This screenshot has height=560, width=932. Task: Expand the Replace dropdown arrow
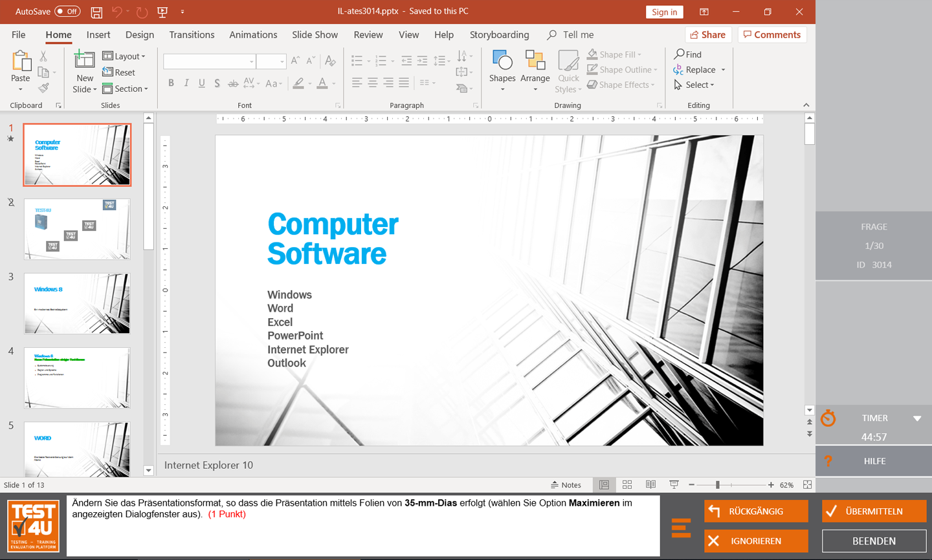click(x=723, y=70)
